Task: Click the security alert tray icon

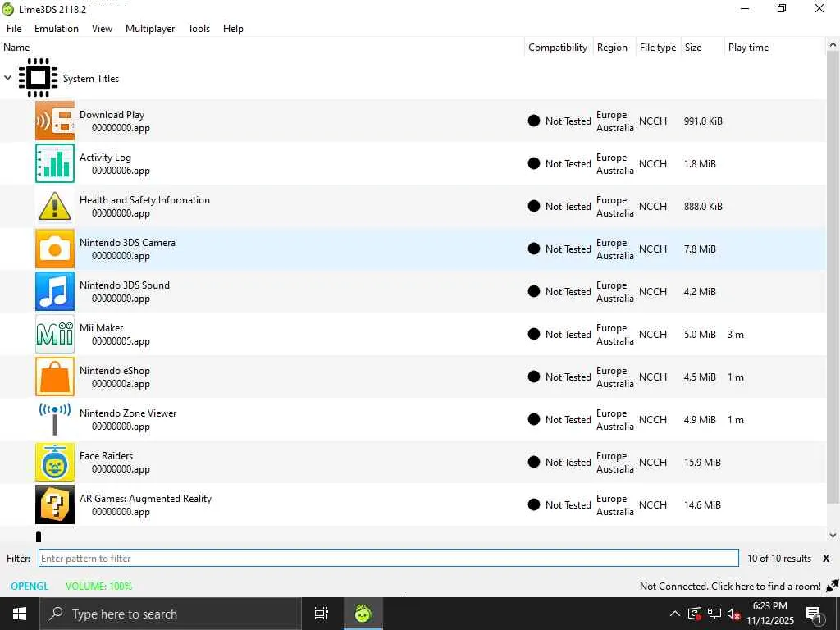Action: 695,614
